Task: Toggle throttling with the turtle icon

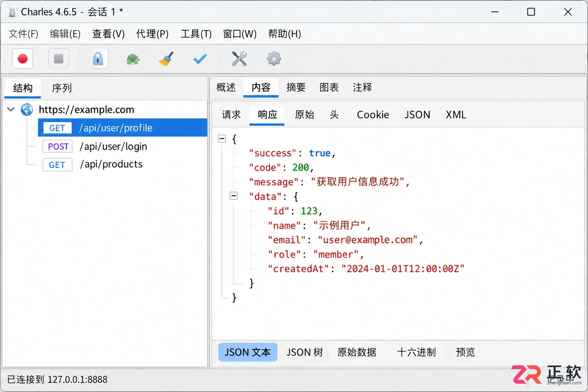Action: click(133, 59)
